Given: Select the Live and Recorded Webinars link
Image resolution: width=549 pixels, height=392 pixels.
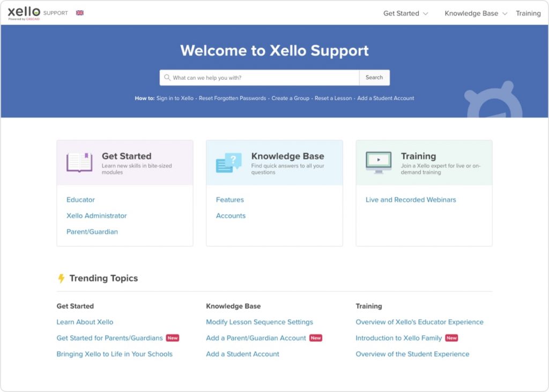Looking at the screenshot, I should pyautogui.click(x=410, y=199).
